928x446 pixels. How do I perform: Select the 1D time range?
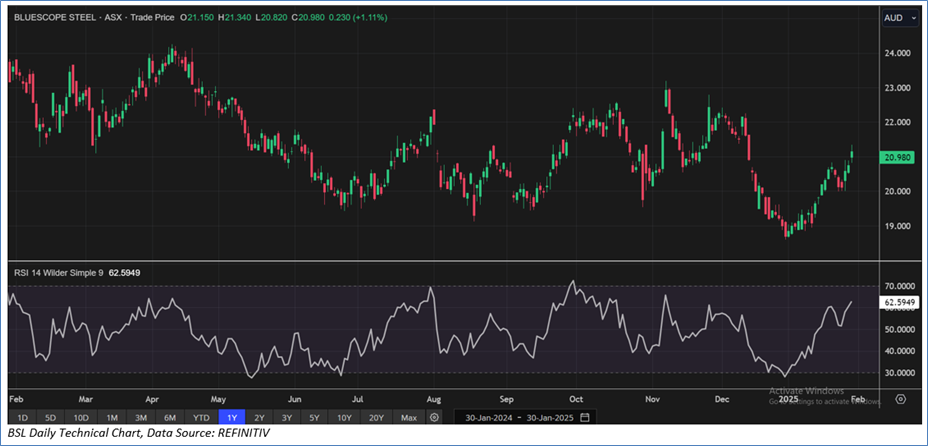click(22, 417)
